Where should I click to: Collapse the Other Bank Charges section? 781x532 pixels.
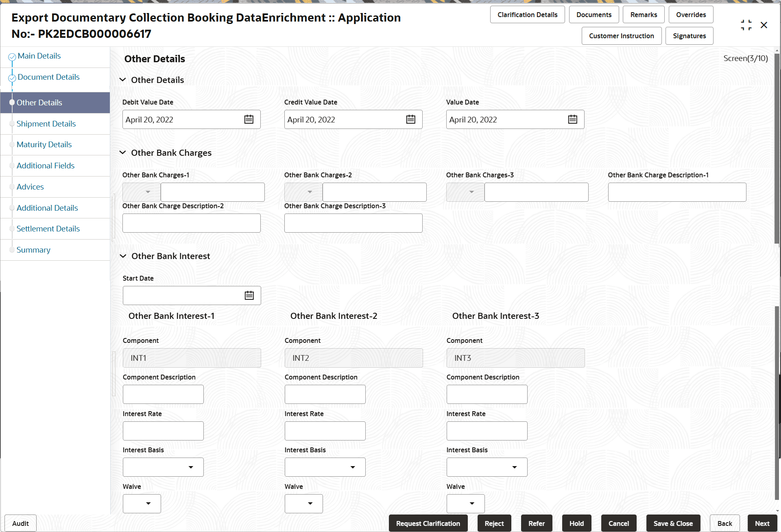[123, 153]
